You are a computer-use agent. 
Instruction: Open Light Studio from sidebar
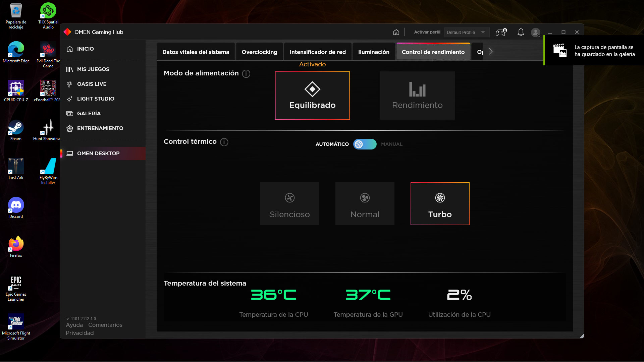pyautogui.click(x=95, y=99)
